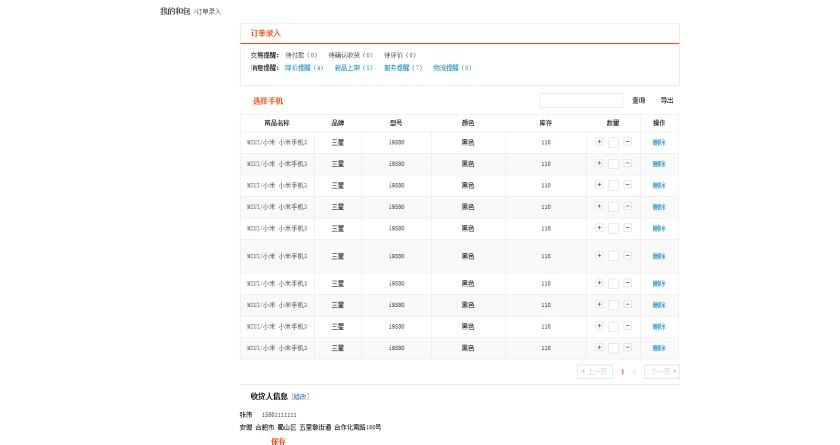Focus the quantity box in last product row
The height and width of the screenshot is (445, 840).
tap(613, 348)
